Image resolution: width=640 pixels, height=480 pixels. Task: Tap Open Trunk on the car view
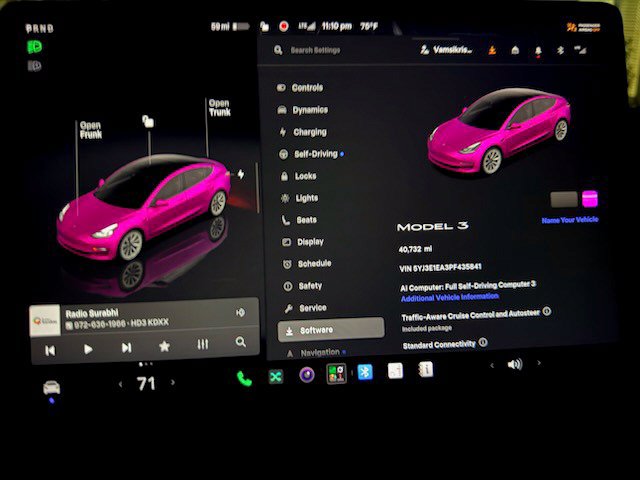point(220,108)
